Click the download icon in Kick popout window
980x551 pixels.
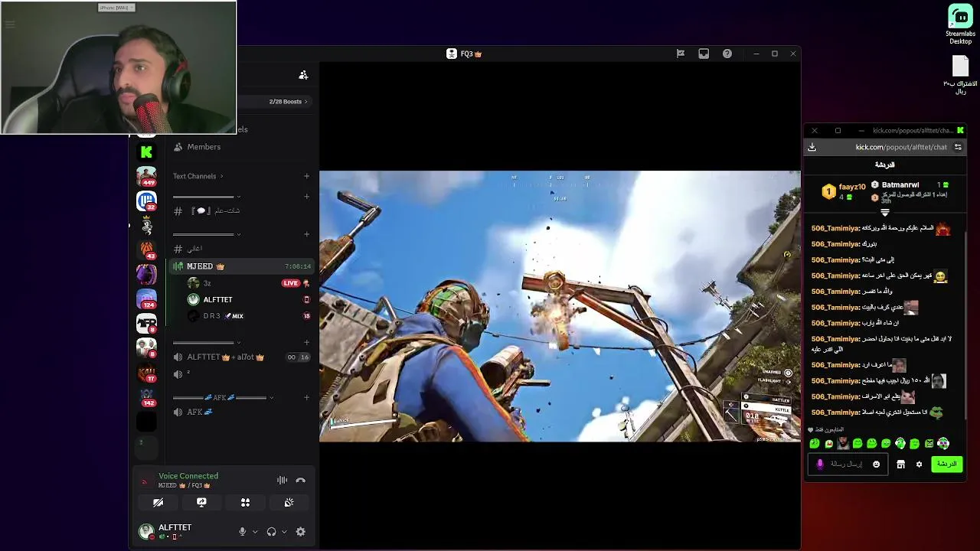(x=812, y=147)
